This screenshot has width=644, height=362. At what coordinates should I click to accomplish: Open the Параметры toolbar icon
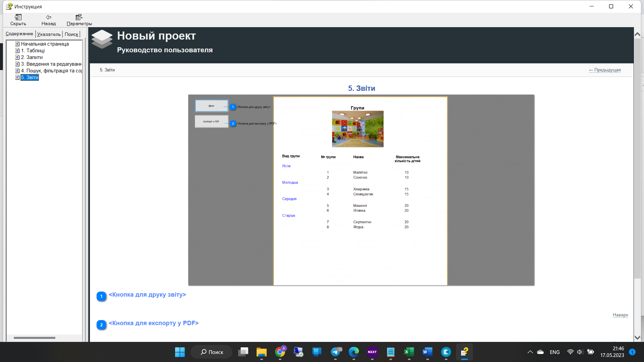coord(78,19)
